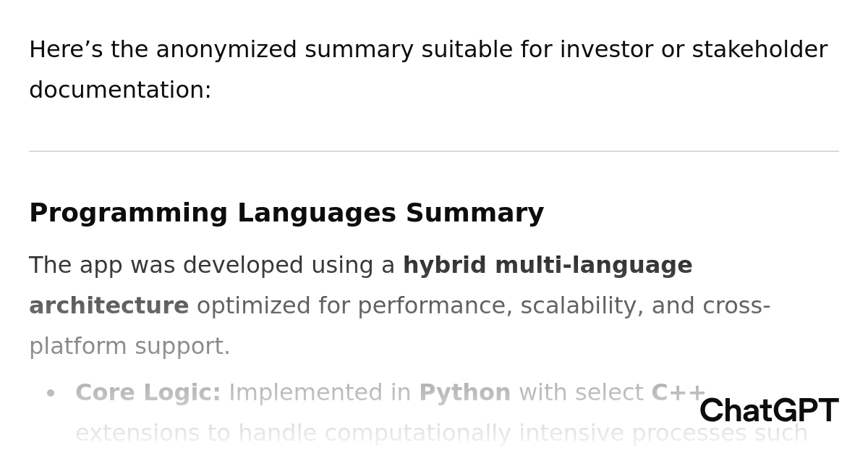Click the bullet point before Core Logic
868x456 pixels.
[51, 394]
